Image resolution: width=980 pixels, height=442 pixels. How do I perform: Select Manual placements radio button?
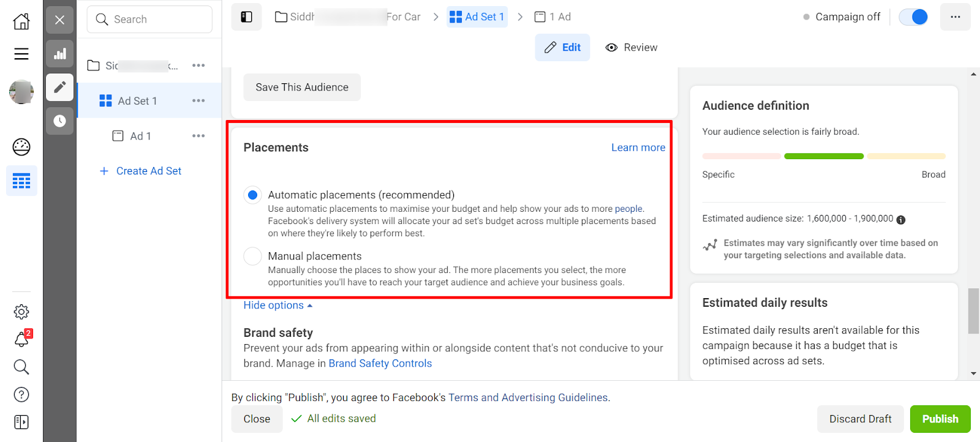point(252,257)
